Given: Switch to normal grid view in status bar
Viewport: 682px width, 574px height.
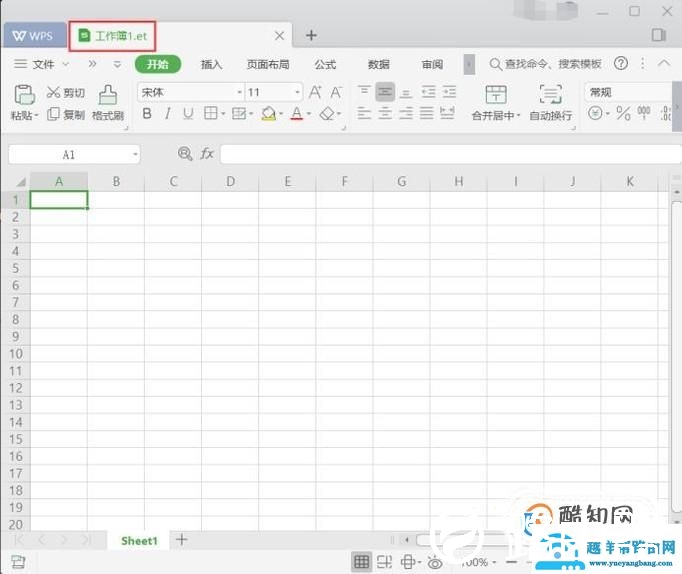Looking at the screenshot, I should 361,562.
